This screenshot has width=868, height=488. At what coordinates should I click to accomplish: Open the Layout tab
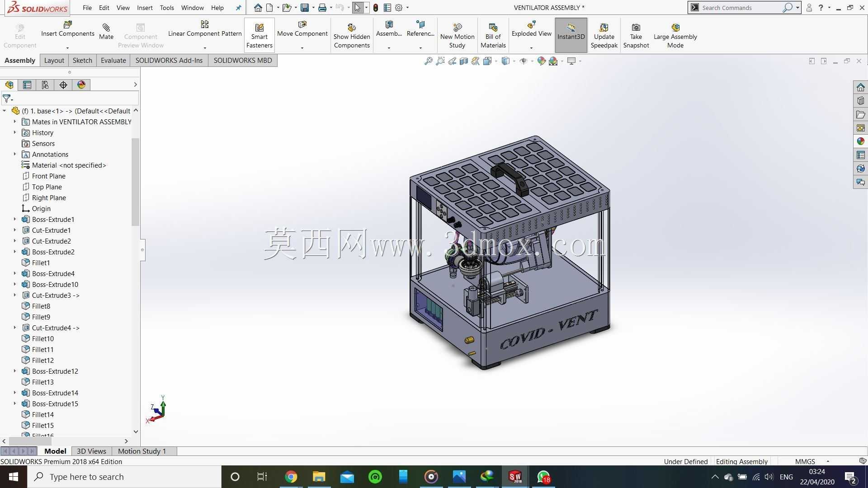[x=54, y=61]
